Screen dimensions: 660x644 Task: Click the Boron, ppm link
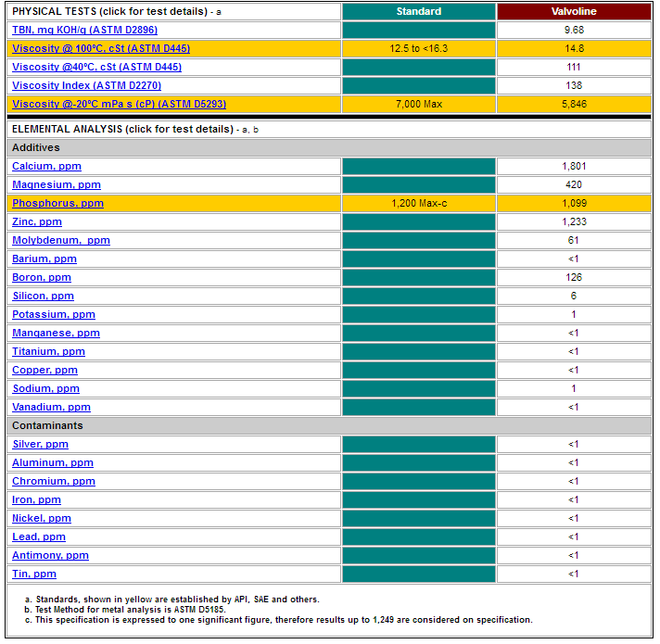pos(42,277)
